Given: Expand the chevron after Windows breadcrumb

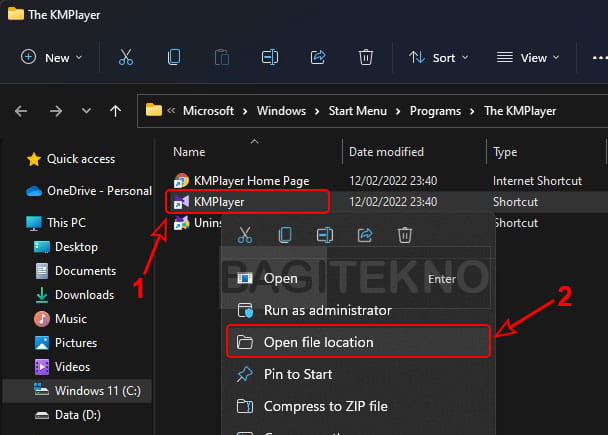Looking at the screenshot, I should [x=317, y=112].
